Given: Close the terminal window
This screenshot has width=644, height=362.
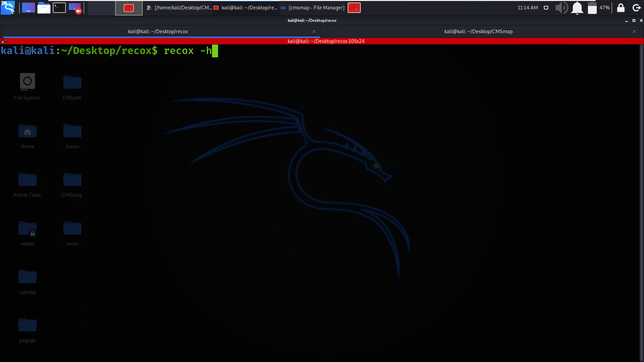Looking at the screenshot, I should click(x=641, y=21).
